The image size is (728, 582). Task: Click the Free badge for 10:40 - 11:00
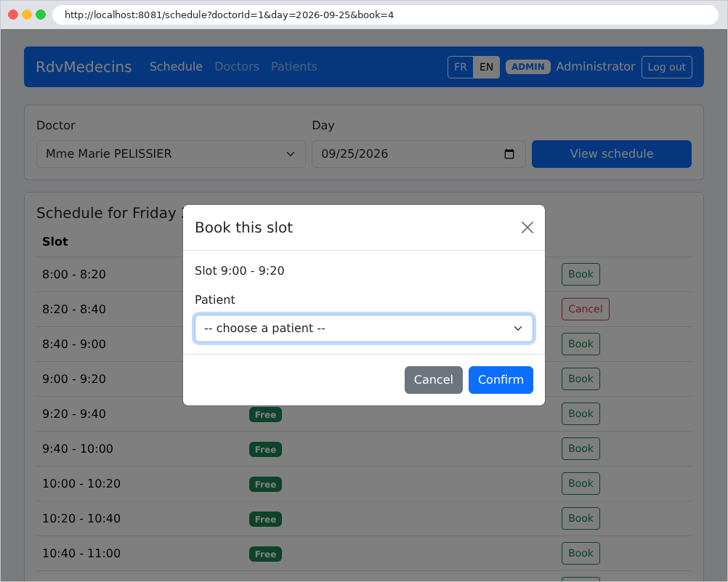[x=266, y=554]
